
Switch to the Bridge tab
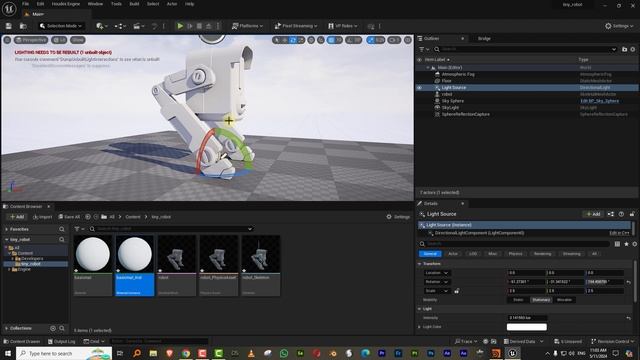point(484,38)
